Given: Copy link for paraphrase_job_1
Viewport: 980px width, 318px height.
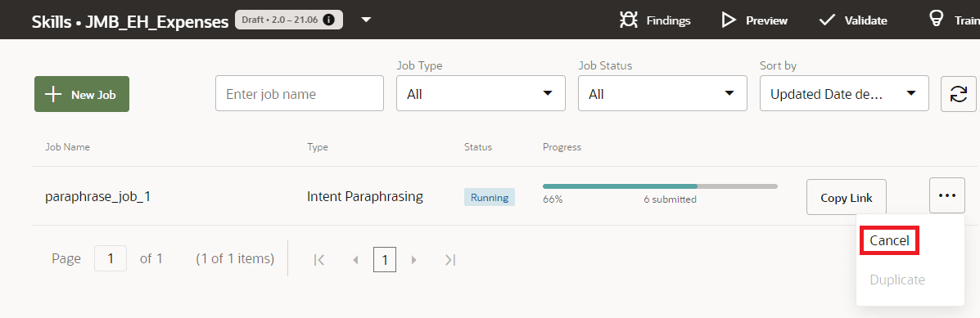Looking at the screenshot, I should (847, 197).
